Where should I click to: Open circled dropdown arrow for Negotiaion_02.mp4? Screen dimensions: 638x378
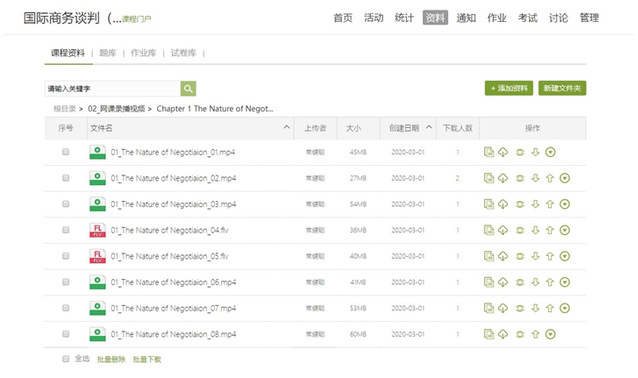coord(564,178)
